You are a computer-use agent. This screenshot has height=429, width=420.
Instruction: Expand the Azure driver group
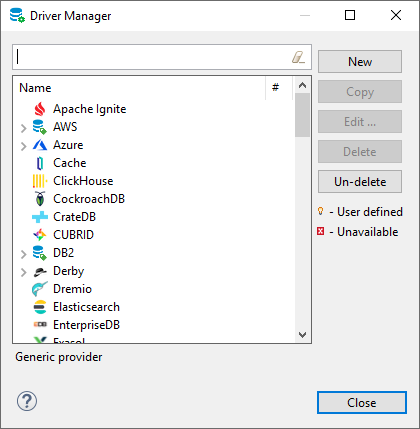pos(23,146)
